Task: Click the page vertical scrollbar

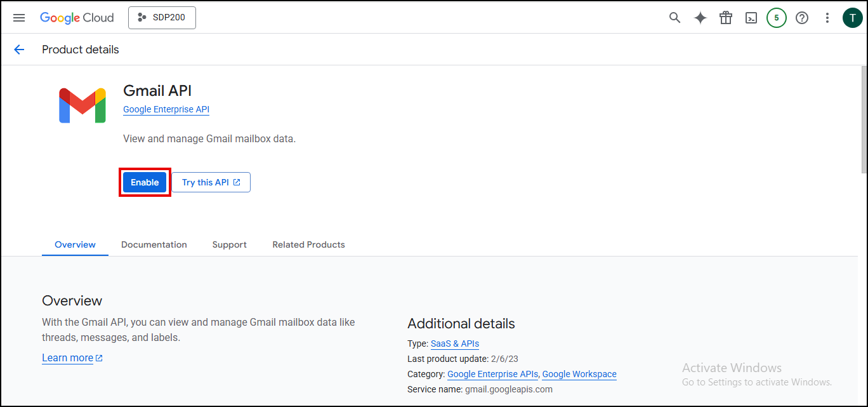Action: (864, 119)
